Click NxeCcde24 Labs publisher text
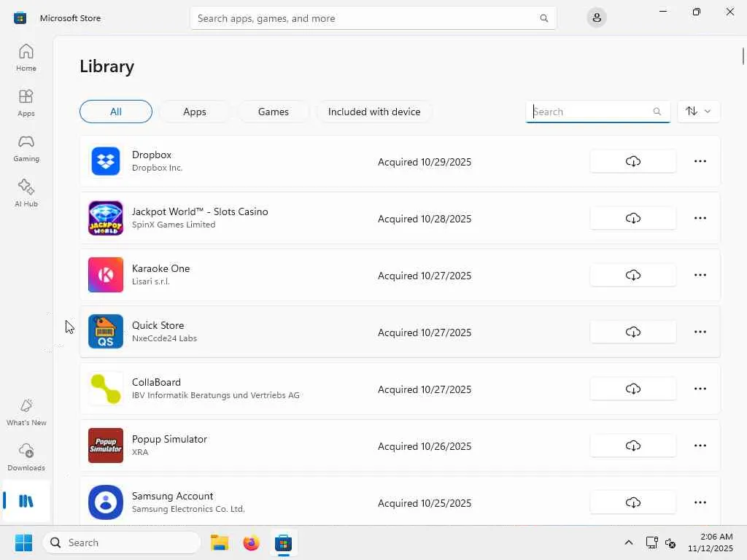The height and width of the screenshot is (560, 747). (164, 338)
